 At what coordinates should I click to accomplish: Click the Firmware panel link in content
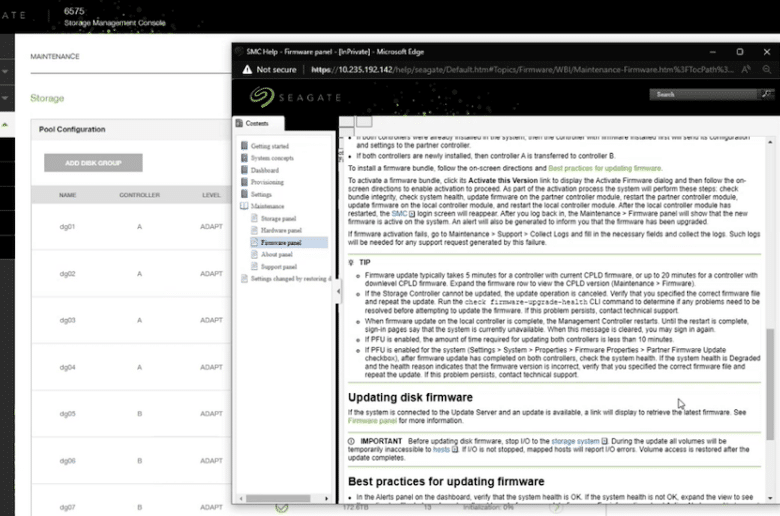(372, 420)
